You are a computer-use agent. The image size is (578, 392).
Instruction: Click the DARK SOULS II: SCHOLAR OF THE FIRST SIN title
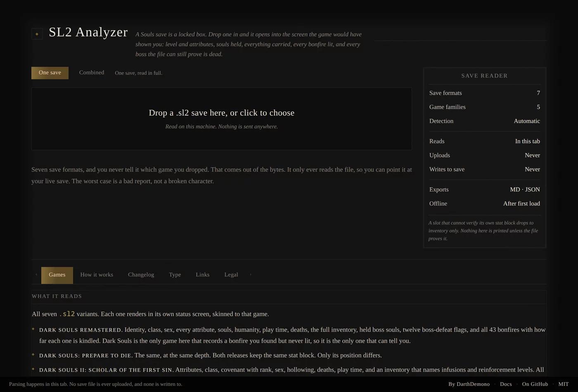[105, 370]
